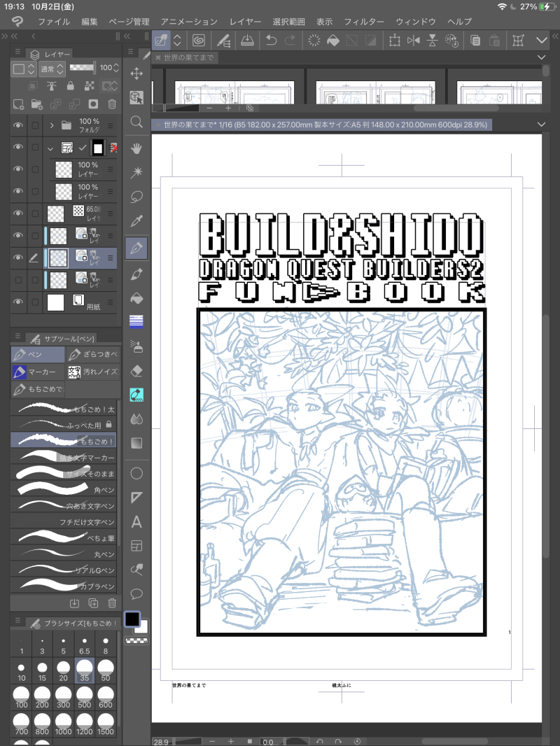Screen dimensions: 560x746
Task: Click the Flip horizontal icon in command bar
Action: (x=414, y=40)
